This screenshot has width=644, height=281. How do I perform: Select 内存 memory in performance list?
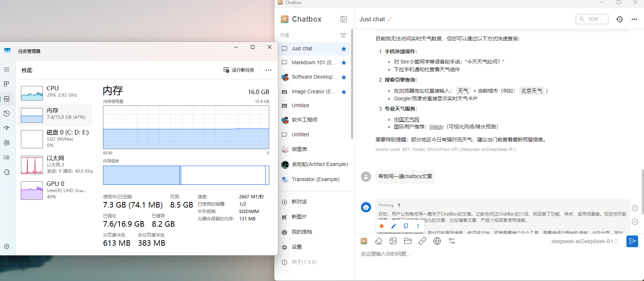pyautogui.click(x=55, y=115)
